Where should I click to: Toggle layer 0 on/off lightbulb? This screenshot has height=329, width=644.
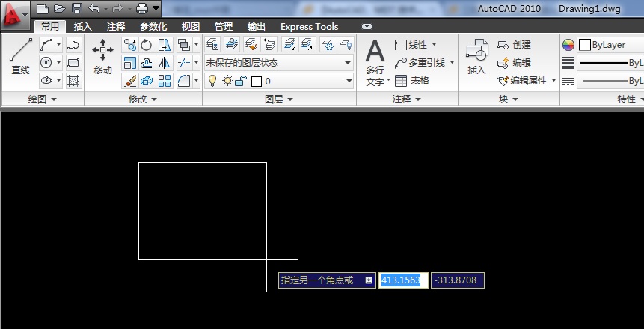(212, 81)
